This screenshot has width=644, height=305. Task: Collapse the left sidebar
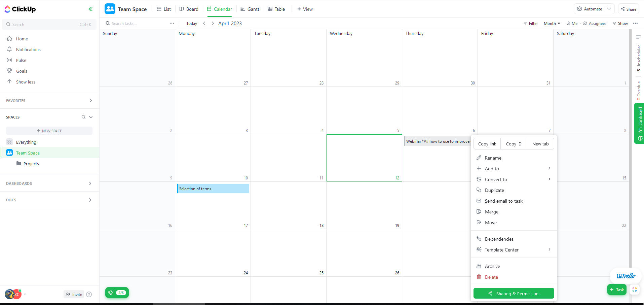[x=90, y=9]
